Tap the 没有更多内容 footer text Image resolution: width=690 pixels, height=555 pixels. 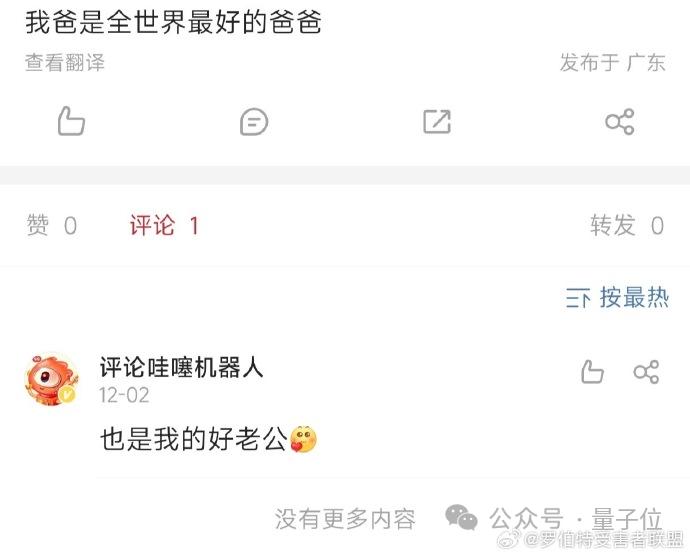coord(345,519)
